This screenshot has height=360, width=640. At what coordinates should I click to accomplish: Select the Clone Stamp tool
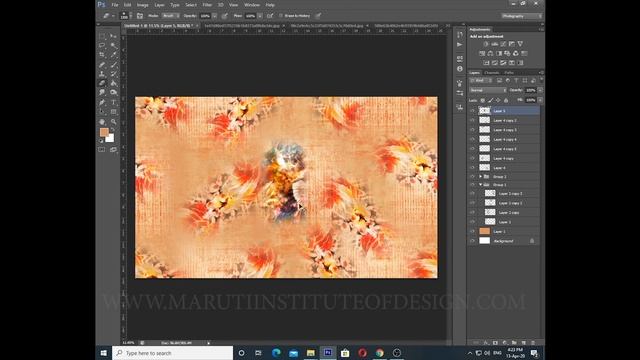(x=102, y=74)
